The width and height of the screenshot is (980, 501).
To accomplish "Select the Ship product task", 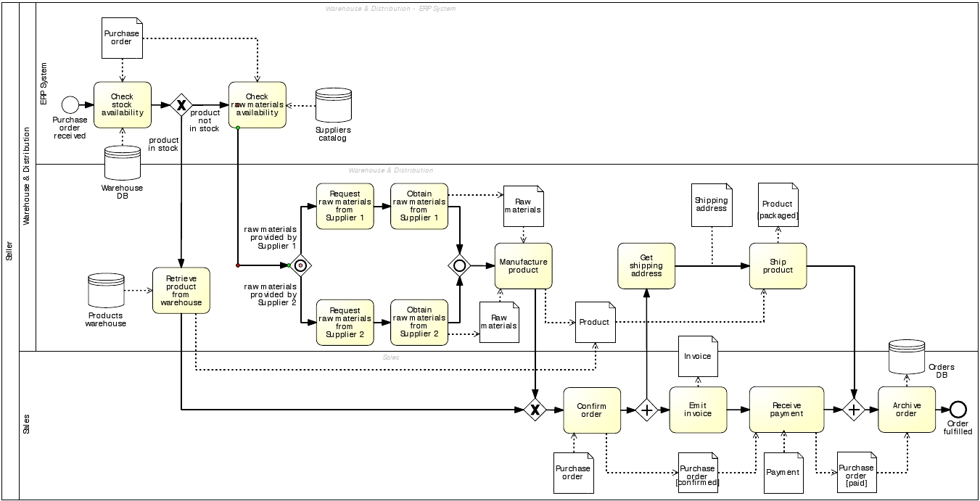I will coord(778,265).
